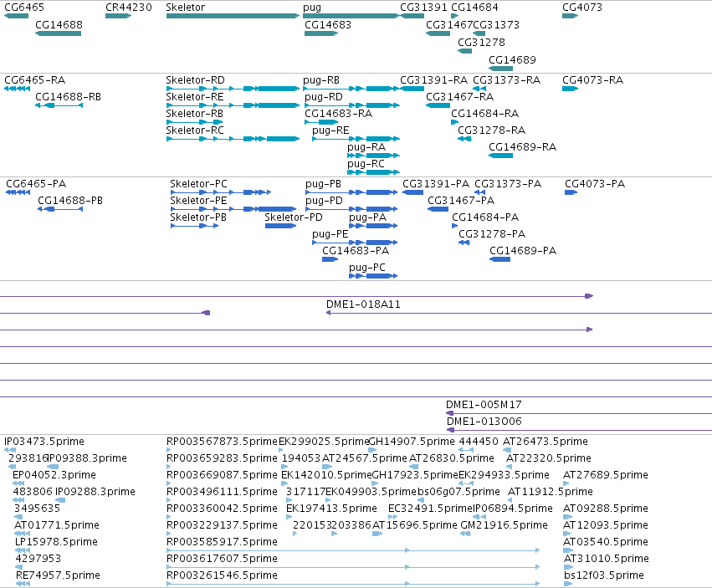Click transcript CG31391-RA label
Screen dimensions: 712x588
point(433,80)
